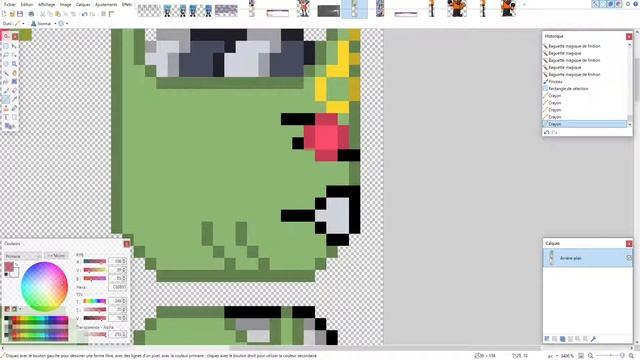Click the Save toolbar icon
640x360 pixels.
click(20, 14)
